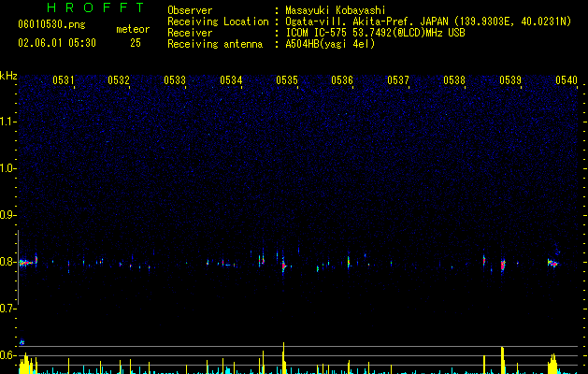588x374 pixels.
Task: Select the 0.9 kHz axis label
Action: [8, 215]
